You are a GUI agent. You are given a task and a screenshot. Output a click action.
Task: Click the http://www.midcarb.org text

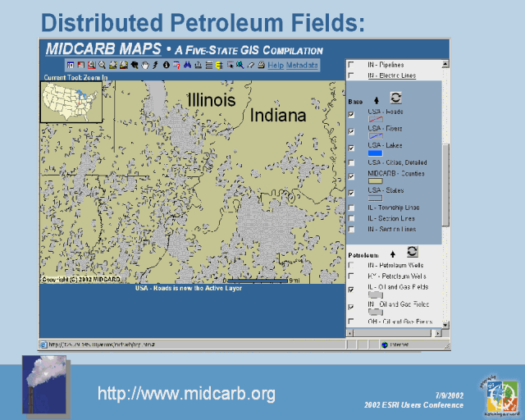point(186,394)
